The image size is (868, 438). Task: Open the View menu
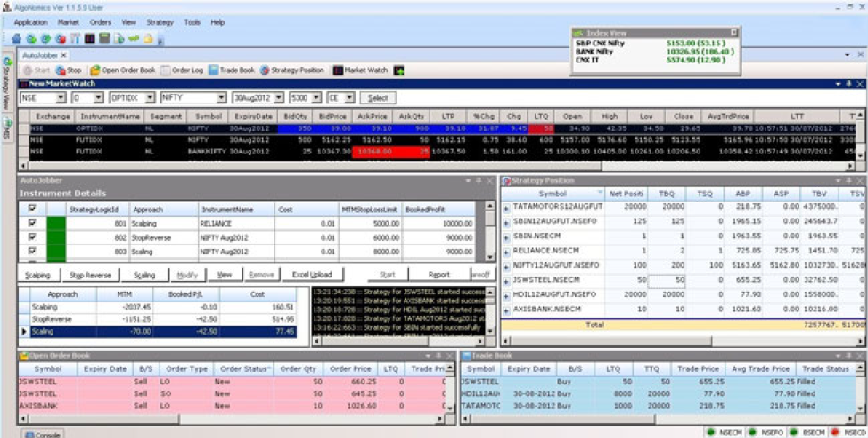(x=129, y=22)
